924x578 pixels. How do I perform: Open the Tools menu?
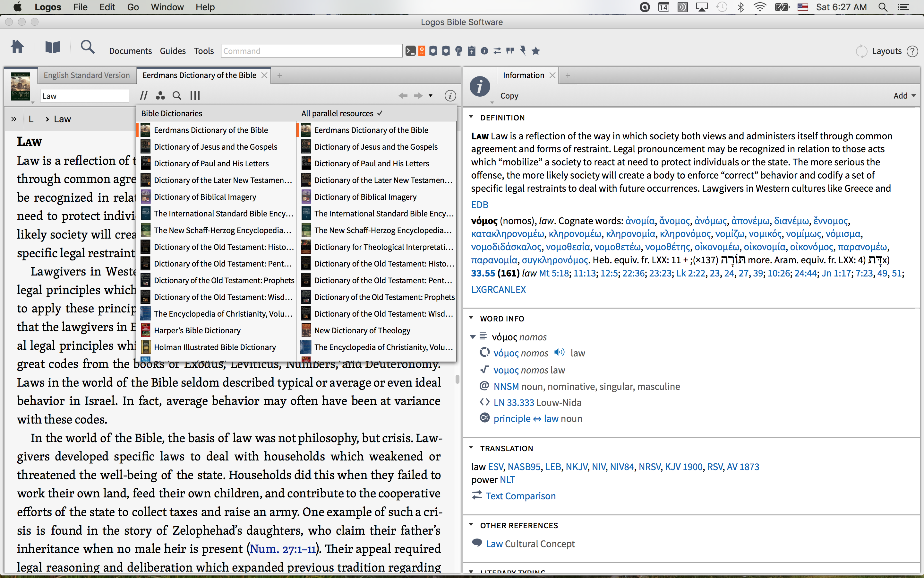point(203,51)
